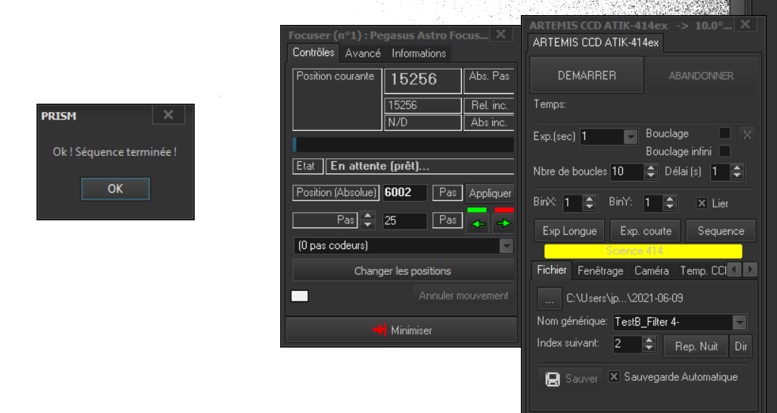777x413 pixels.
Task: Click the Position (Absolue) value field
Action: [x=404, y=192]
